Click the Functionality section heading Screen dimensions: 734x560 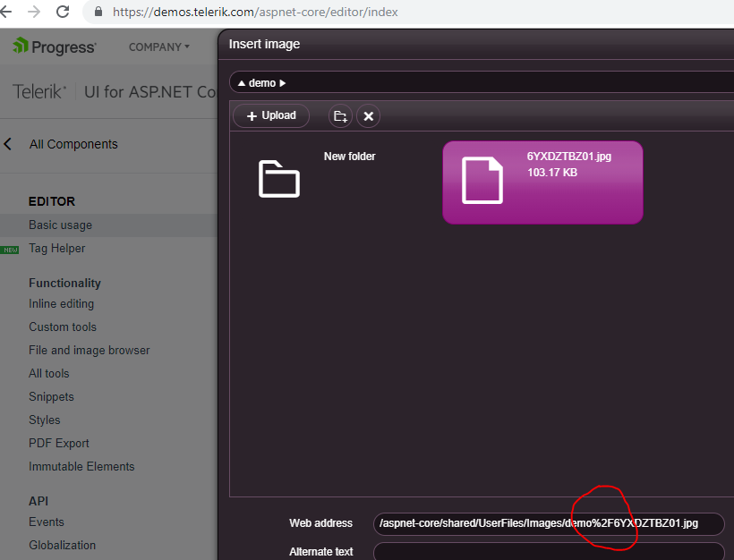64,283
